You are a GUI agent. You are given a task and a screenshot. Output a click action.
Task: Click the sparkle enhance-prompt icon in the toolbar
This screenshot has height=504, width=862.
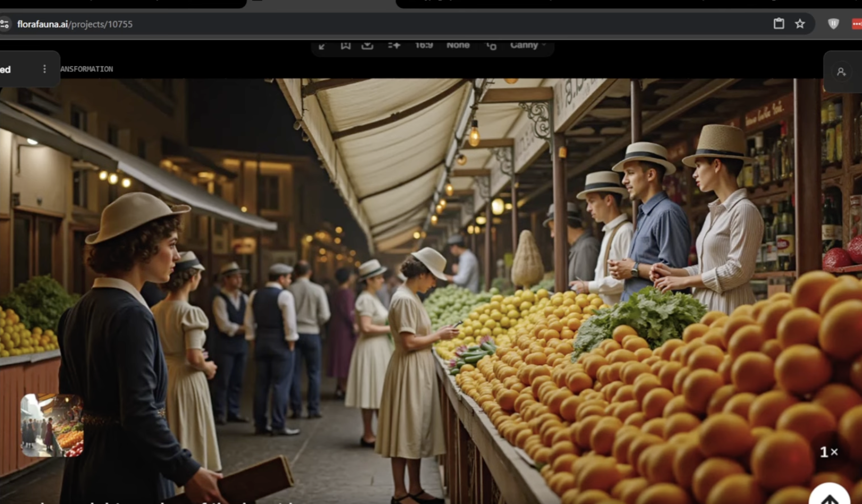click(x=394, y=45)
